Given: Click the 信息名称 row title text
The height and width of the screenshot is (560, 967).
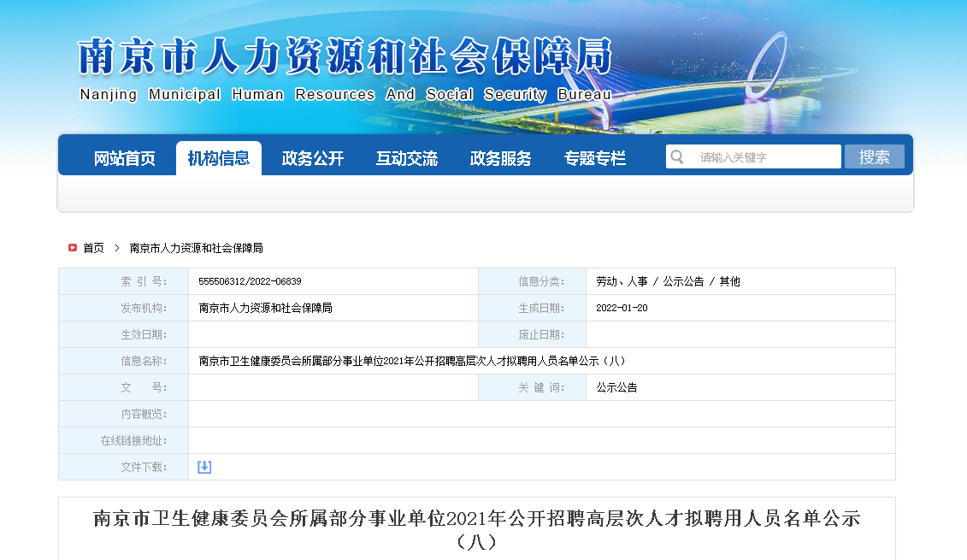Looking at the screenshot, I should coord(411,361).
